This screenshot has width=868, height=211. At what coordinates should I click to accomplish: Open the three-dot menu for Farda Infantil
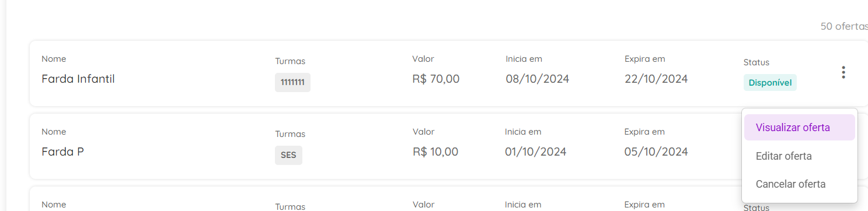pyautogui.click(x=843, y=73)
